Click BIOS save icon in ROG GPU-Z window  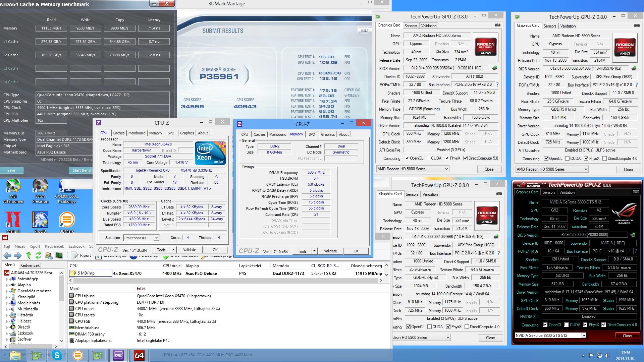click(633, 235)
